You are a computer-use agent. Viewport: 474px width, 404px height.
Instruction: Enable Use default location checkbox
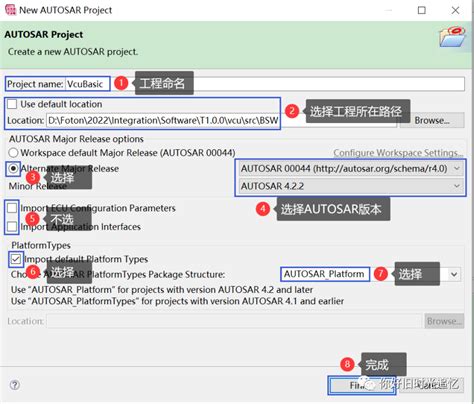(x=12, y=104)
